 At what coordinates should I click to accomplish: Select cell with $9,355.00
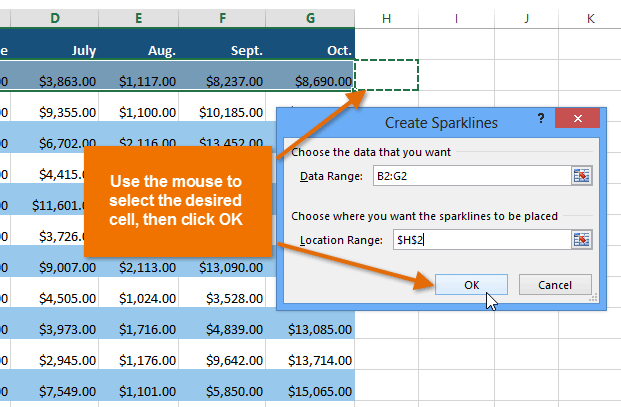tap(55, 107)
